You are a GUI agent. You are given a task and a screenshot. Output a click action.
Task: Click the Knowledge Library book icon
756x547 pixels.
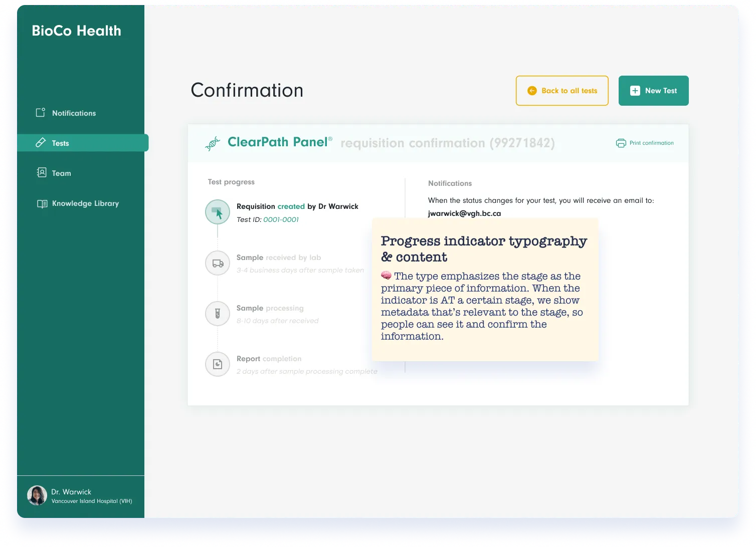(42, 203)
